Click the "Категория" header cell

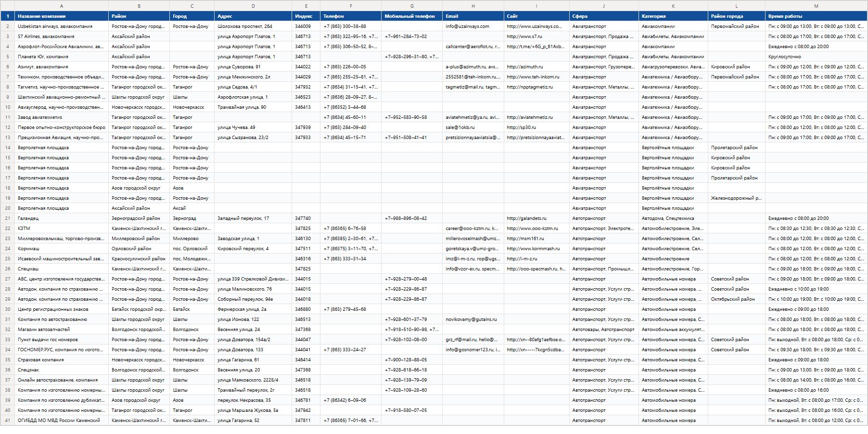pyautogui.click(x=673, y=16)
